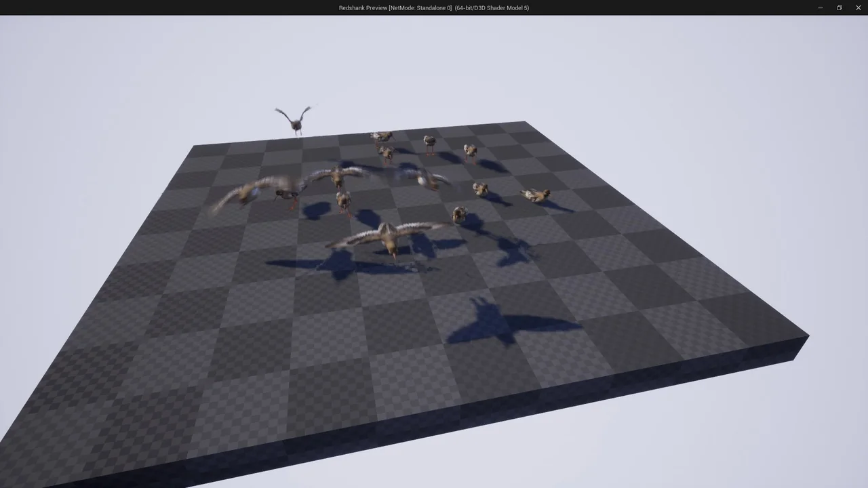
Task: Close the Redshank Preview window
Action: [858, 7]
